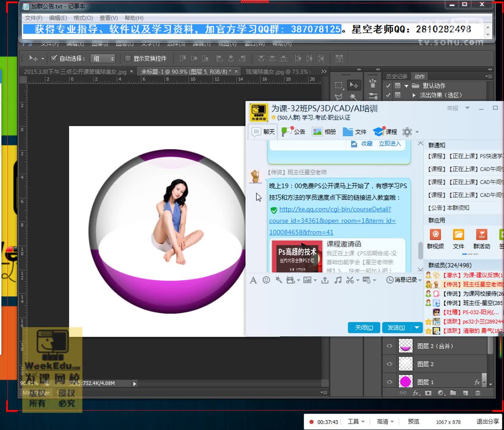Enable the 显示变换控件 checkbox
Screen dimensions: 504x430
(128, 59)
